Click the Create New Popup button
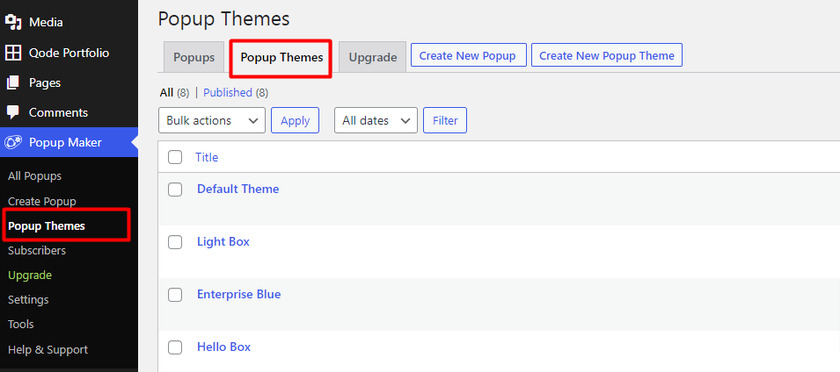Viewport: 840px width, 372px height. point(467,55)
